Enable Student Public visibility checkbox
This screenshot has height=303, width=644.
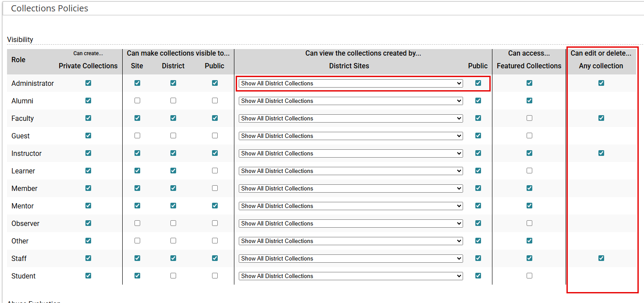[x=215, y=276]
